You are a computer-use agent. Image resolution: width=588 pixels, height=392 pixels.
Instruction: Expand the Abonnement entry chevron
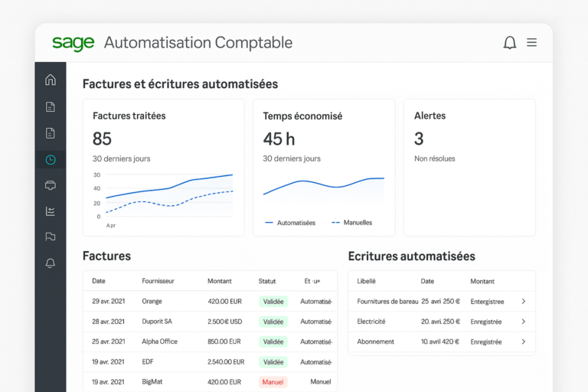[524, 341]
